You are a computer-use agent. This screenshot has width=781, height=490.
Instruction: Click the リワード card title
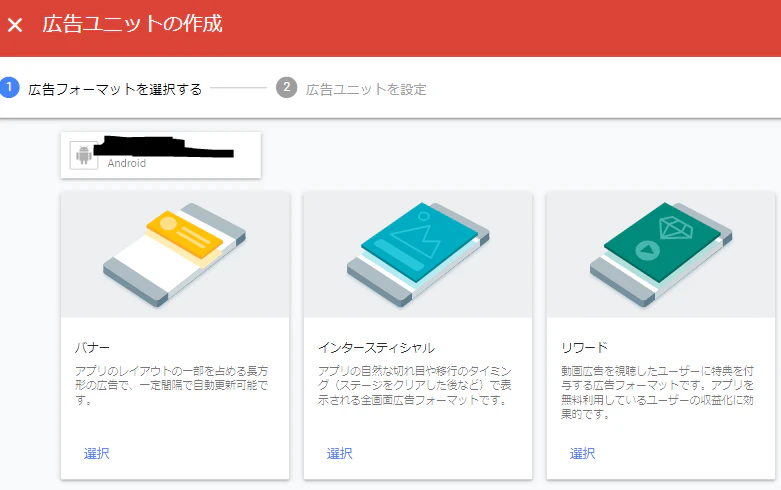pyautogui.click(x=585, y=347)
